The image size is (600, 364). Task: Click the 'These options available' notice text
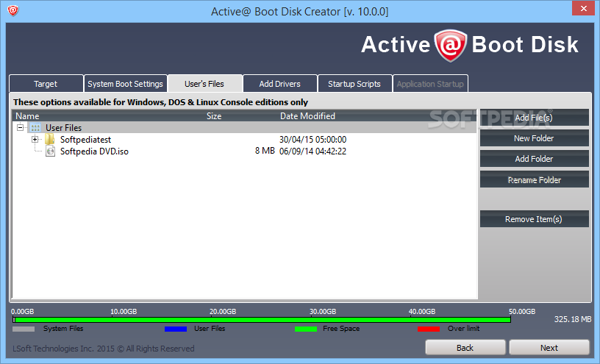pyautogui.click(x=160, y=102)
